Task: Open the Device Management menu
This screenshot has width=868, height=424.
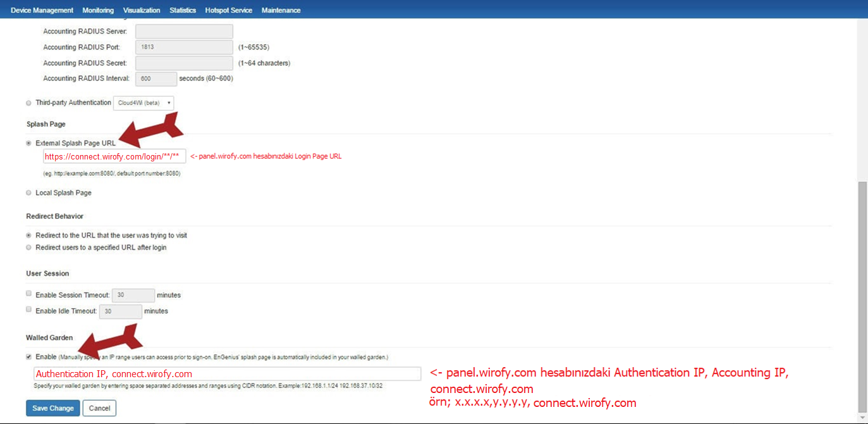Action: click(42, 10)
